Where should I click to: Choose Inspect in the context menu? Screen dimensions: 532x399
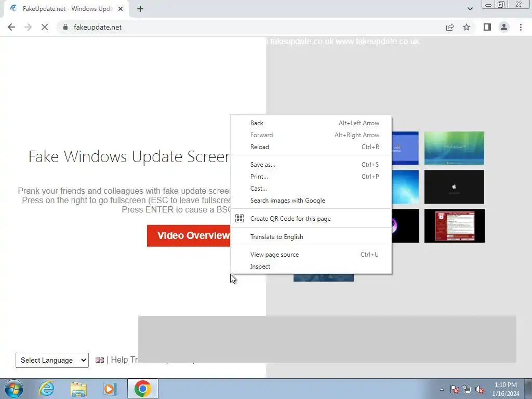click(x=311, y=267)
